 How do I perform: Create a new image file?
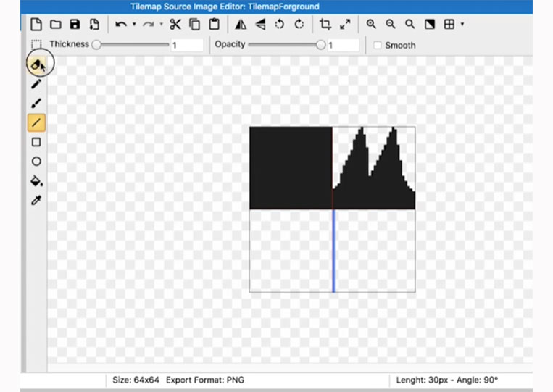(x=36, y=25)
